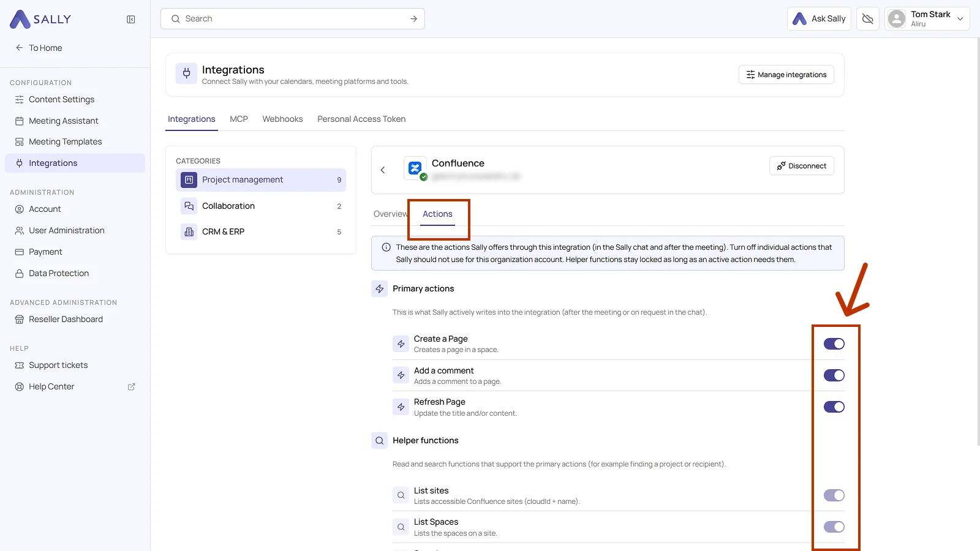Image resolution: width=980 pixels, height=551 pixels.
Task: Click the Confluence logo icon
Action: [x=415, y=168]
